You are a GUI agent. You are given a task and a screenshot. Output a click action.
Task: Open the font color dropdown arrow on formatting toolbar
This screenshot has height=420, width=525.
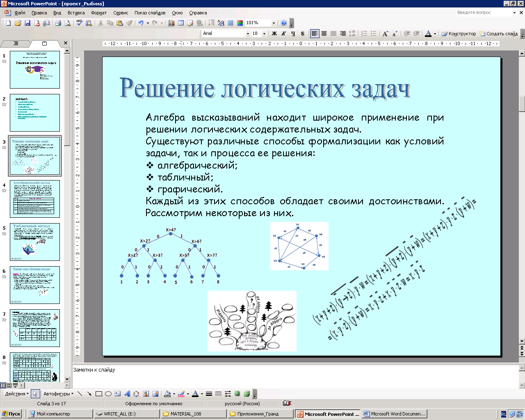(435, 34)
